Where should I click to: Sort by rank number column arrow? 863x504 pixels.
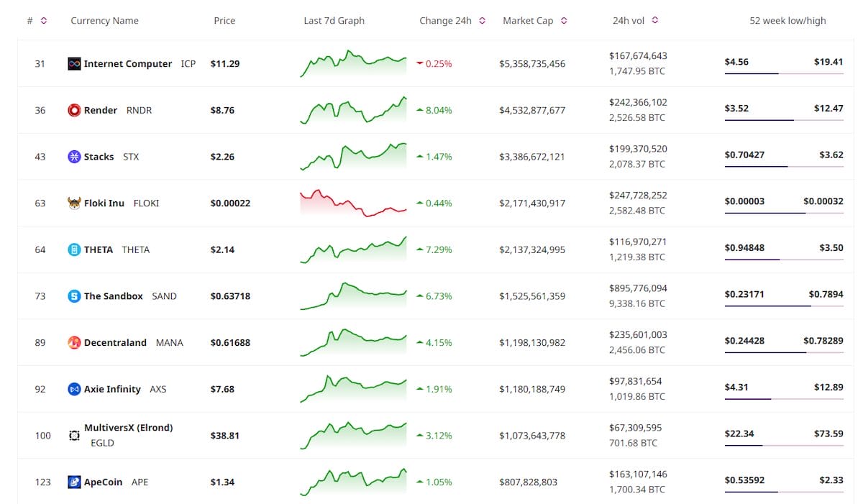(44, 21)
